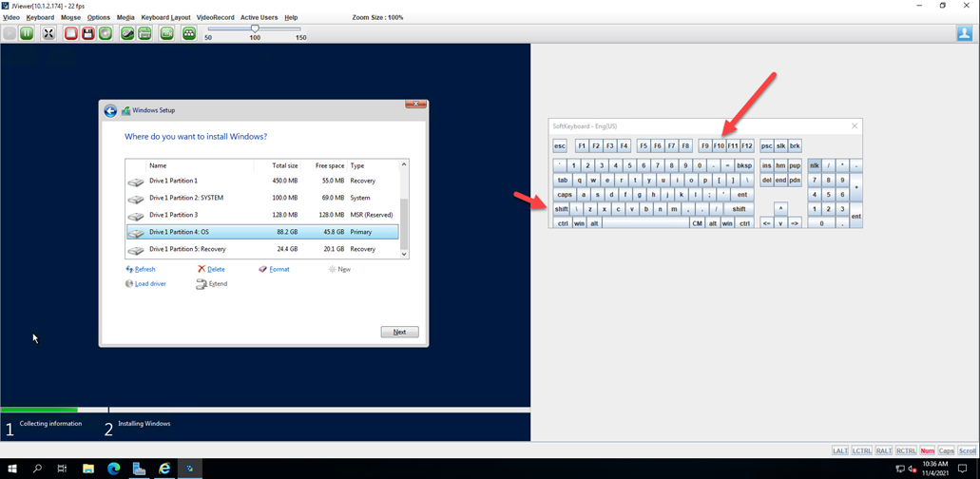Viewport: 980px width, 479px height.
Task: Toggle RALT status bar indicator
Action: (x=884, y=450)
